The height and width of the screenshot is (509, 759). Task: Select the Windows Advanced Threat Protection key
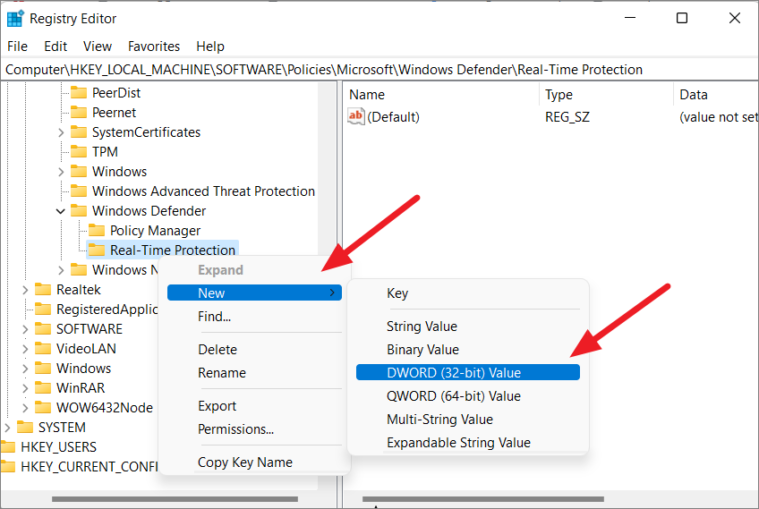pos(203,191)
